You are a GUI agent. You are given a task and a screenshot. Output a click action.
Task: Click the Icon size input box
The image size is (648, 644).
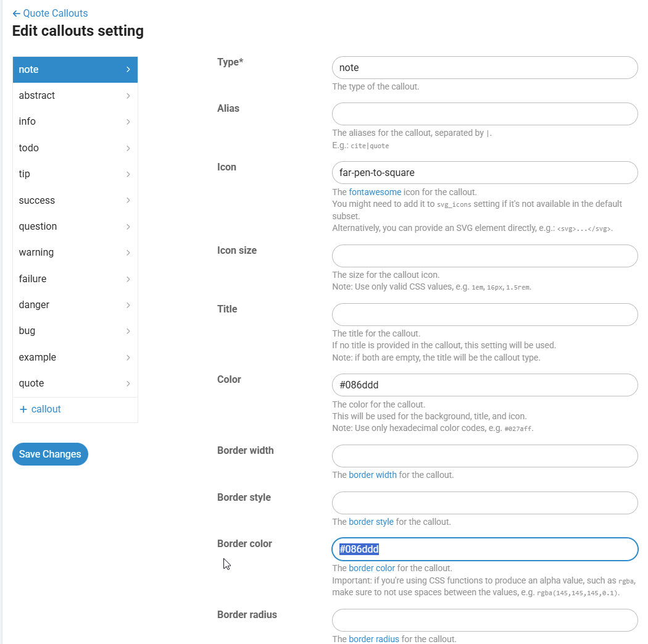[484, 256]
